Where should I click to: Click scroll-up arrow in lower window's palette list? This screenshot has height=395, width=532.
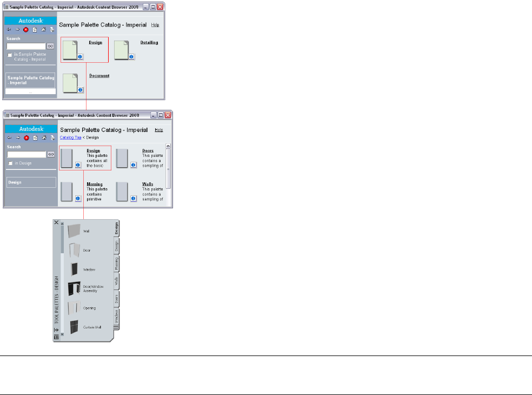click(168, 146)
